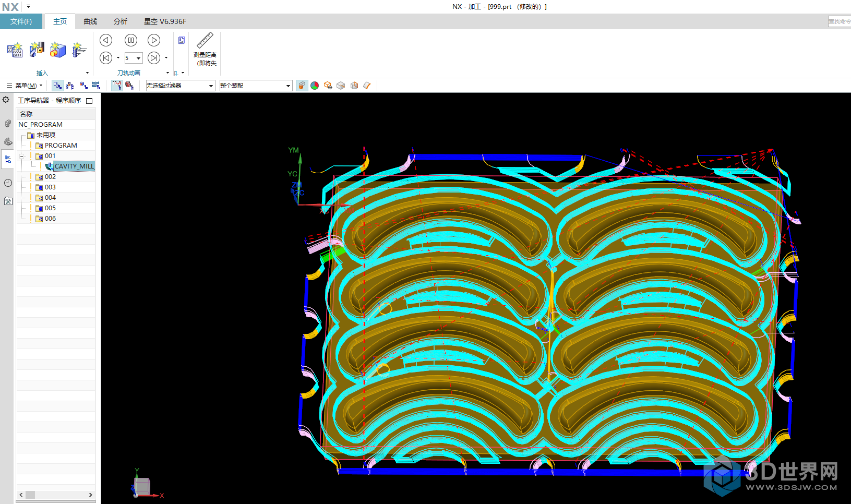Open the 文件(F) menu
Screen dimensions: 851x504
[21, 21]
